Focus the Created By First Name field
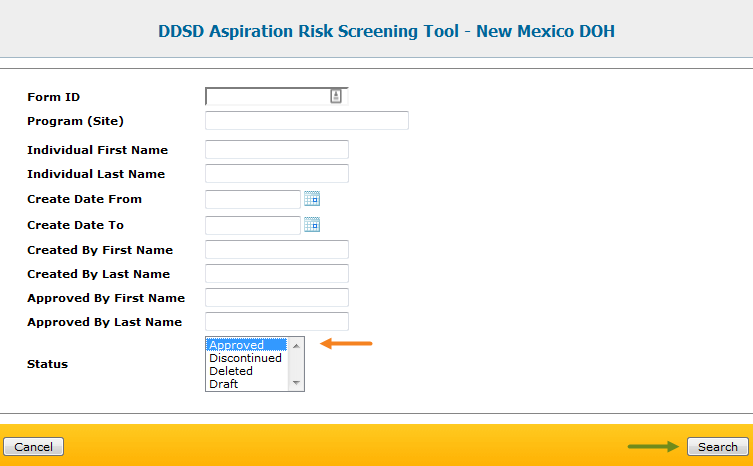Screen dimensions: 753x466 [277, 249]
